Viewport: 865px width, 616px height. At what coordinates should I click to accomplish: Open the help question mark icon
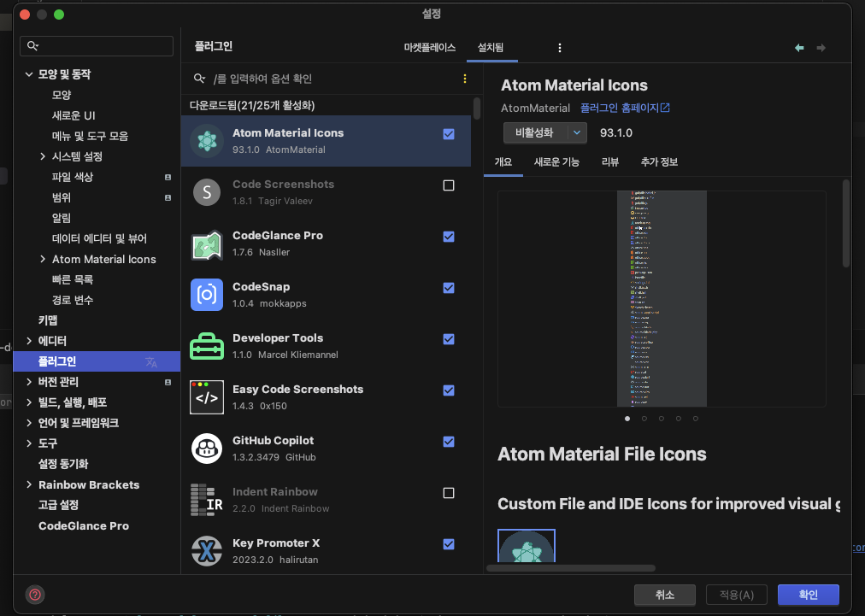point(35,595)
